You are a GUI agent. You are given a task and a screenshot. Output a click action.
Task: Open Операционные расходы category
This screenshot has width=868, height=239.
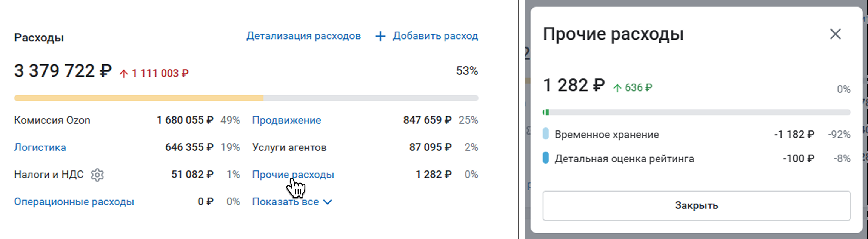[74, 202]
